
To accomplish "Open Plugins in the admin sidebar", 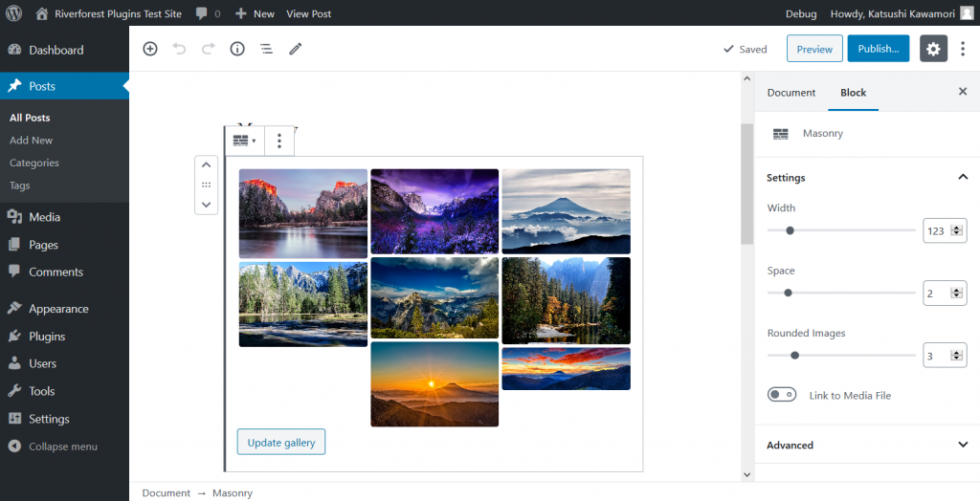I will click(x=47, y=337).
